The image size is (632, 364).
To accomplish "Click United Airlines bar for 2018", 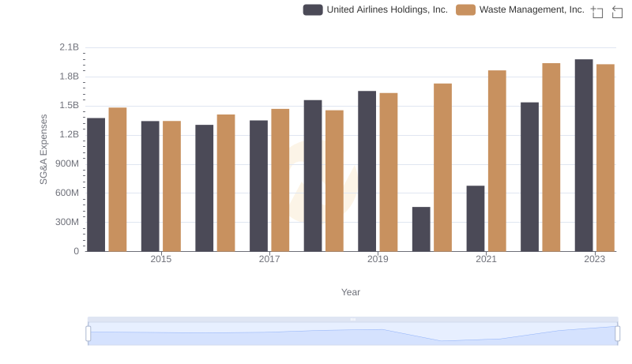I will tap(313, 176).
